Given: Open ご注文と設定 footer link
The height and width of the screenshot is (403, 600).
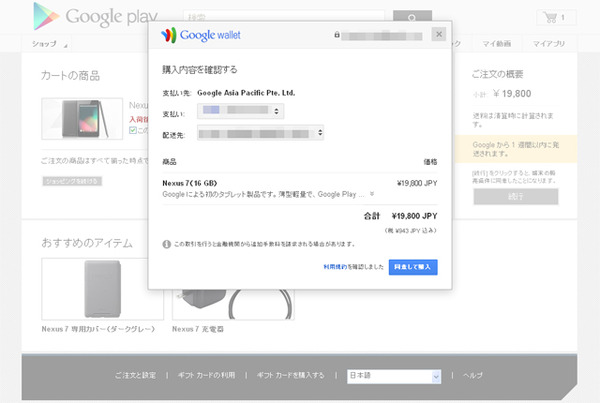Looking at the screenshot, I should (135, 375).
